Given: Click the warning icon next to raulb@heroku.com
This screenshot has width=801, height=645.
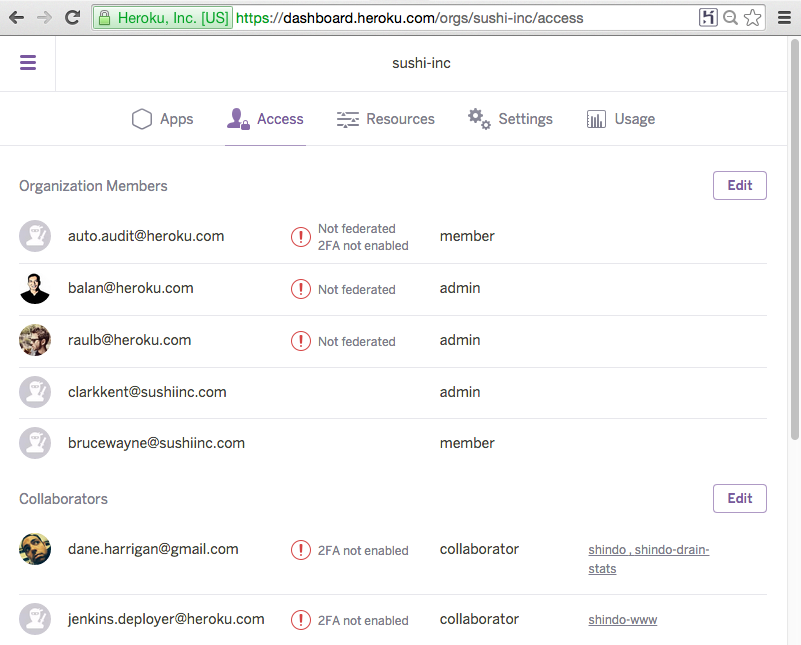Looking at the screenshot, I should click(x=300, y=341).
